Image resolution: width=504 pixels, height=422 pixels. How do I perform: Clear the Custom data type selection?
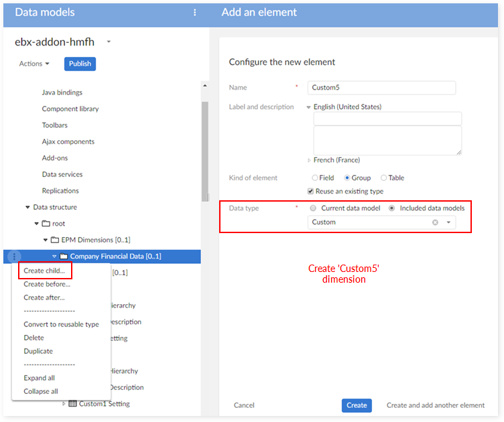click(x=435, y=222)
